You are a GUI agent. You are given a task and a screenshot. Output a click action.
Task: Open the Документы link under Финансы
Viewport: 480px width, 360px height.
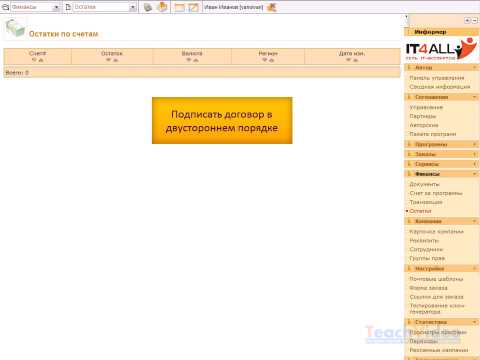click(424, 184)
